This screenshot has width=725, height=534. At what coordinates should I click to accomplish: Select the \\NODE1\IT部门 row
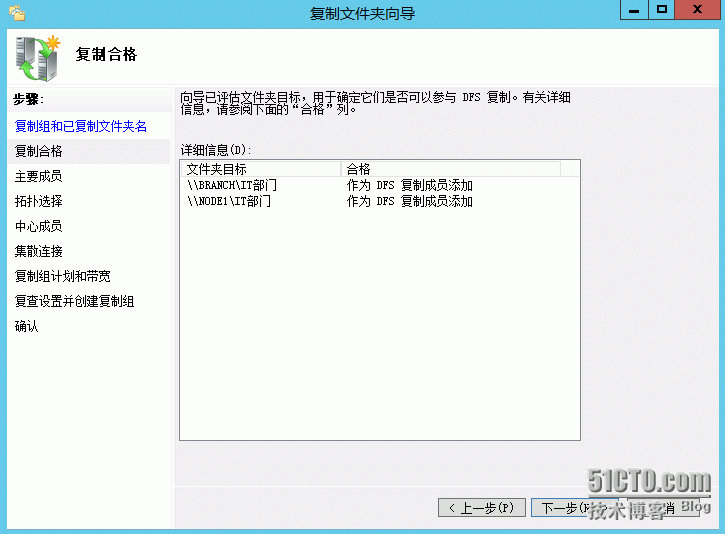379,201
